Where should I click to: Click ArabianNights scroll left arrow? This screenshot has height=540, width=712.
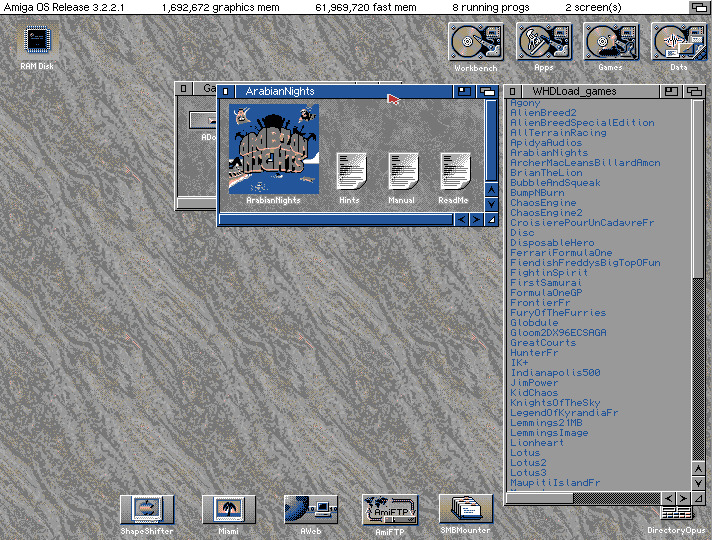point(461,220)
